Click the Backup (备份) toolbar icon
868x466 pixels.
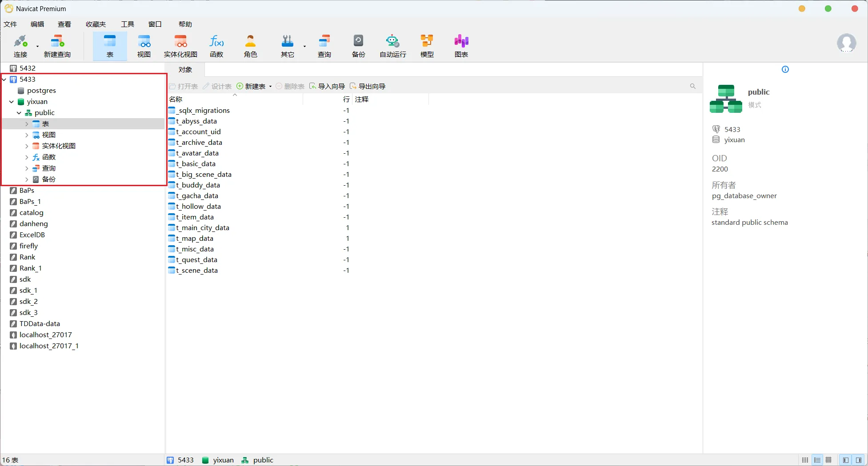(358, 46)
